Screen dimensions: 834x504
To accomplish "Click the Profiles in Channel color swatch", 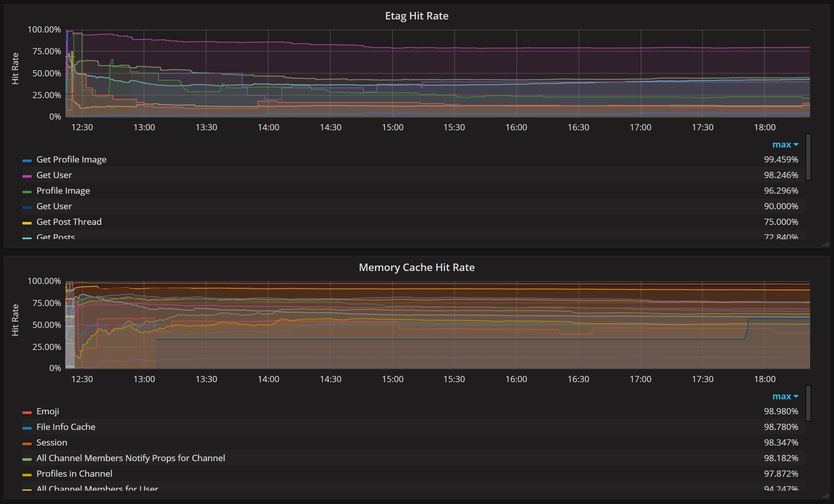I will pyautogui.click(x=27, y=474).
